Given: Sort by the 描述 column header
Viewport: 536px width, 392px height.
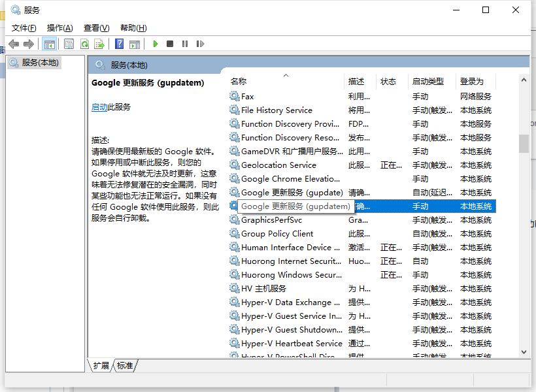Looking at the screenshot, I should (360, 81).
